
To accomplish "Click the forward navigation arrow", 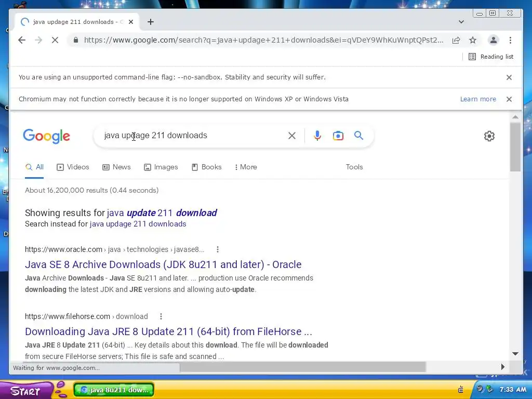I will coord(38,40).
